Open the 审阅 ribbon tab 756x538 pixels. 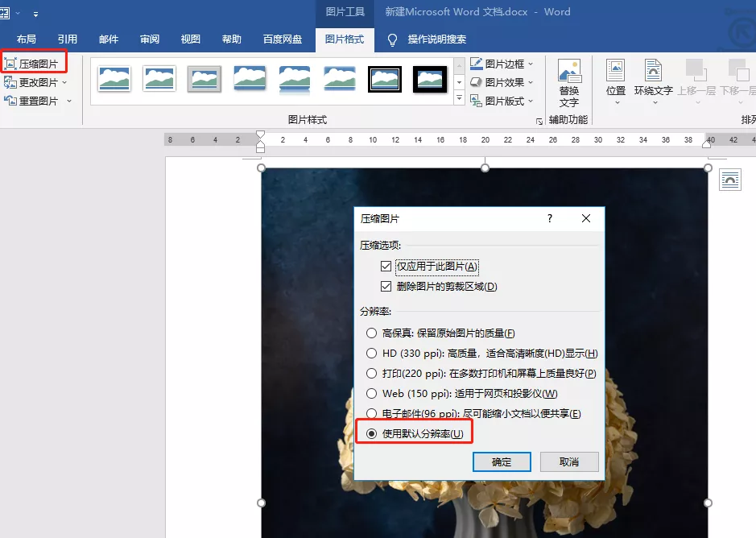[x=150, y=38]
